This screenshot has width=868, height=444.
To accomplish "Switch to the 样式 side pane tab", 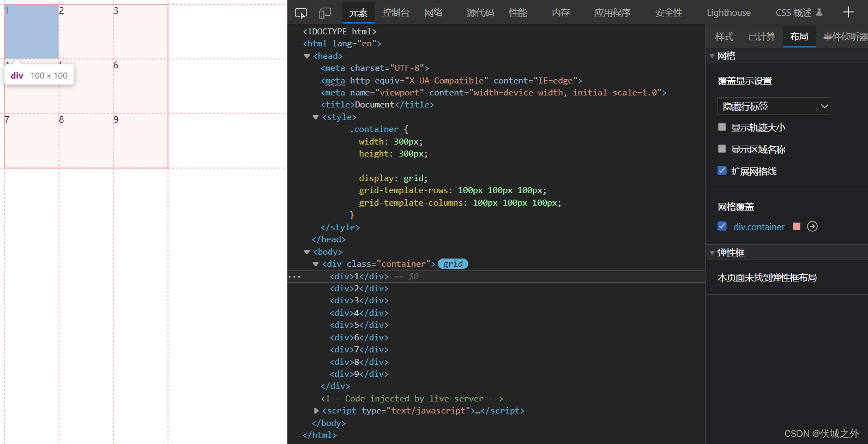I will pyautogui.click(x=724, y=37).
